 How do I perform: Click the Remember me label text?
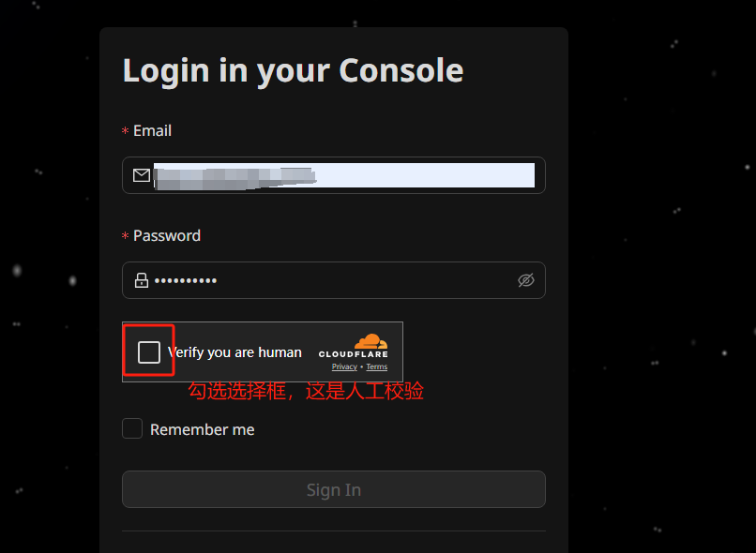(202, 429)
